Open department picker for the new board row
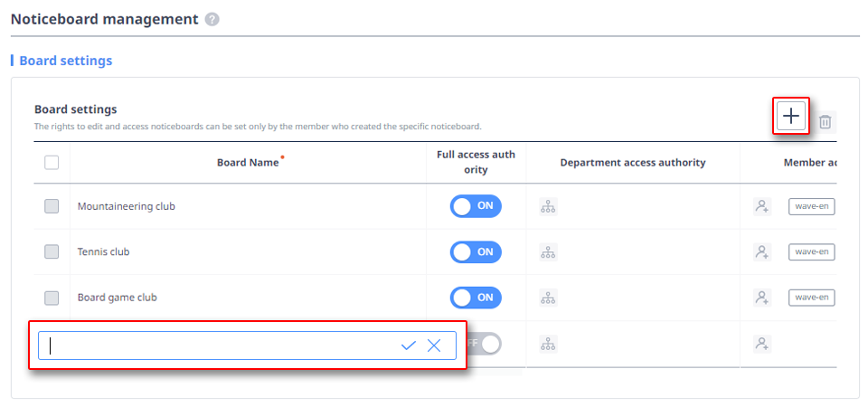 tap(548, 344)
